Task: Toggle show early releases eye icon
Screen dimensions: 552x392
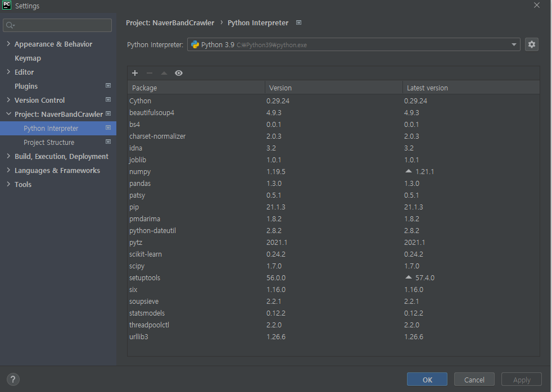Action: tap(179, 73)
